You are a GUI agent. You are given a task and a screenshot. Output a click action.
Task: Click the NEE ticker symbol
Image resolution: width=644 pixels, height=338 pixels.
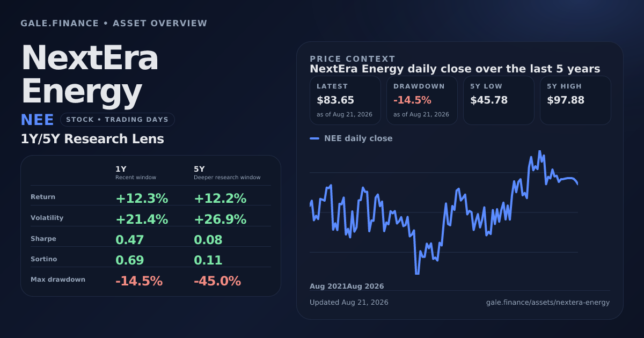coord(37,120)
